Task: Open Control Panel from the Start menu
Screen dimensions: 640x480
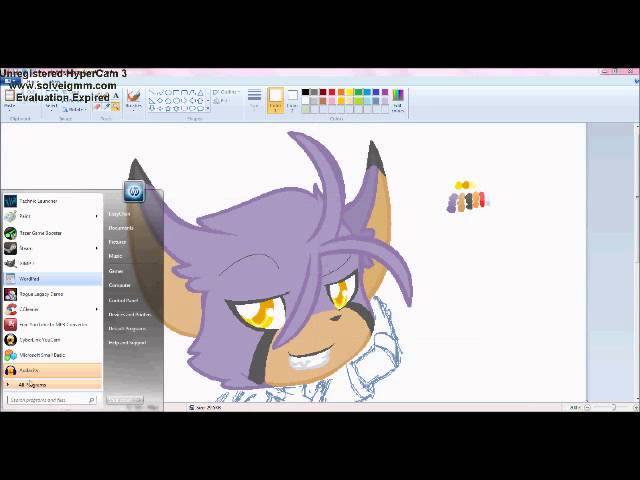Action: click(x=123, y=300)
